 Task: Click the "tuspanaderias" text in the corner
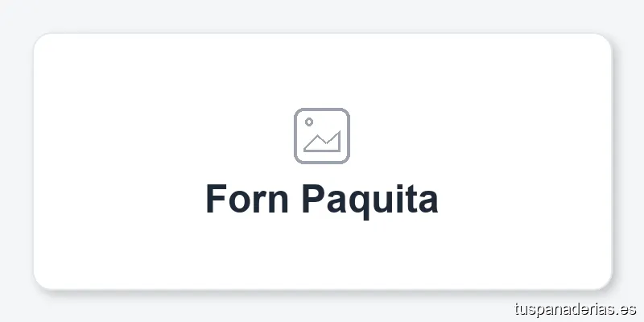coord(565,308)
